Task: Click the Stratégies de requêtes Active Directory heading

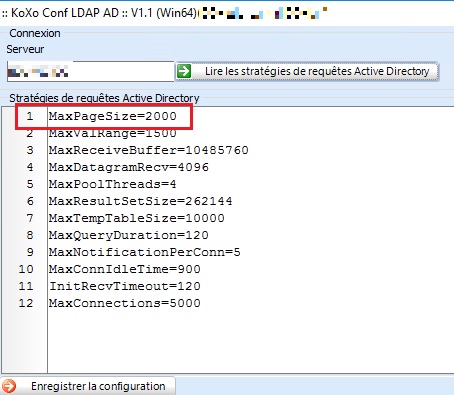Action: (x=104, y=98)
